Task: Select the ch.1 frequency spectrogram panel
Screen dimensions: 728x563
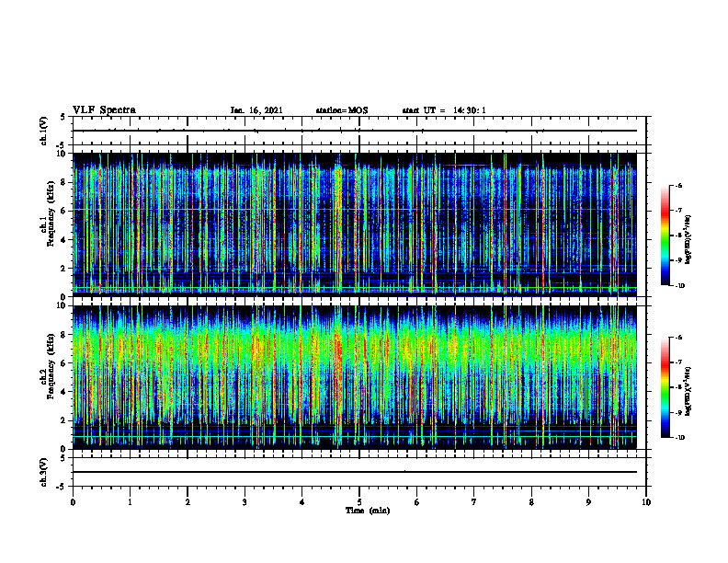Action: click(x=355, y=224)
